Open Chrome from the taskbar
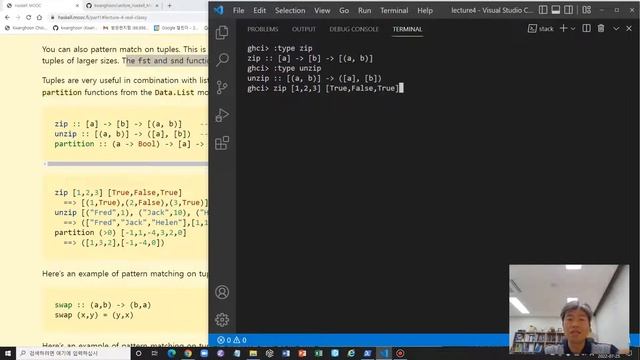The height and width of the screenshot is (360, 640). [x=188, y=353]
